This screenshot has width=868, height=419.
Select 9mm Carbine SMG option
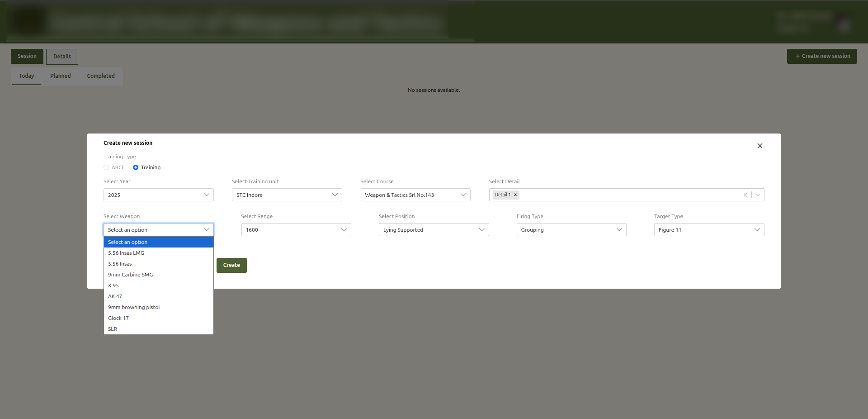click(131, 275)
